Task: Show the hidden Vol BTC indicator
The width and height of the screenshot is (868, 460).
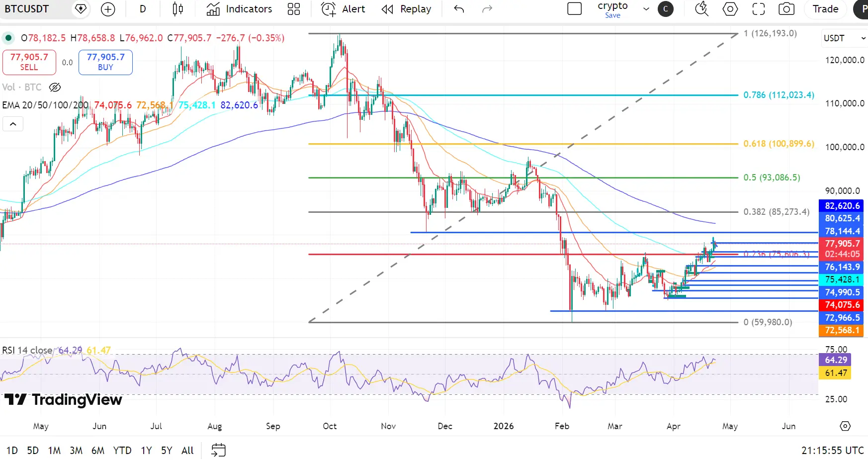Action: (x=55, y=88)
